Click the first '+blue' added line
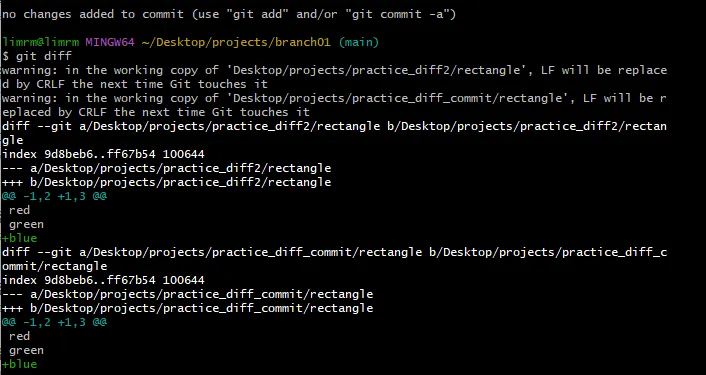This screenshot has height=375, width=706. coord(19,238)
